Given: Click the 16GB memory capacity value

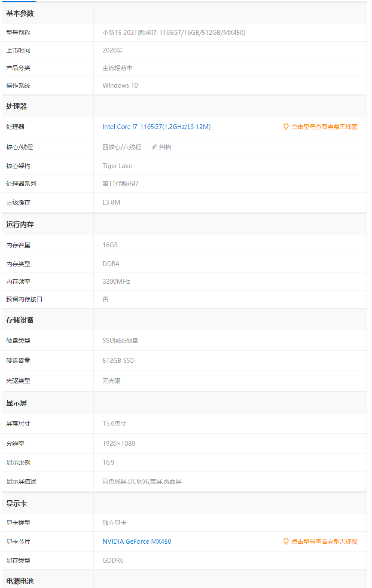Looking at the screenshot, I should click(110, 245).
